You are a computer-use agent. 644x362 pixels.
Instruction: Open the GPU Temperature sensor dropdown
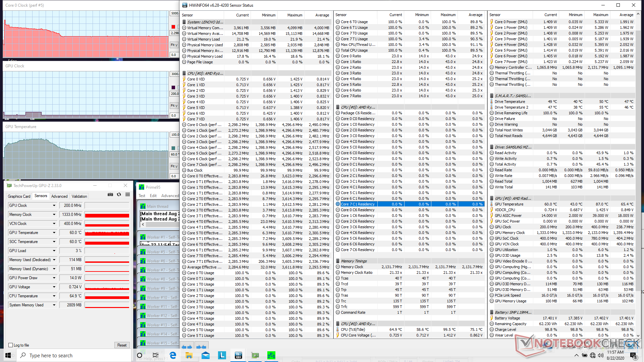tap(54, 233)
